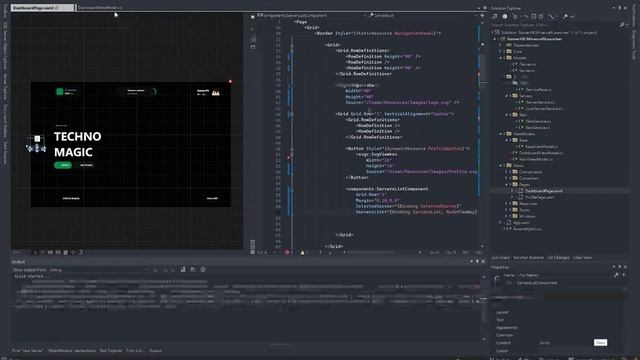The image size is (640, 360).
Task: Open the Live Share tab
Action: (x=500, y=258)
